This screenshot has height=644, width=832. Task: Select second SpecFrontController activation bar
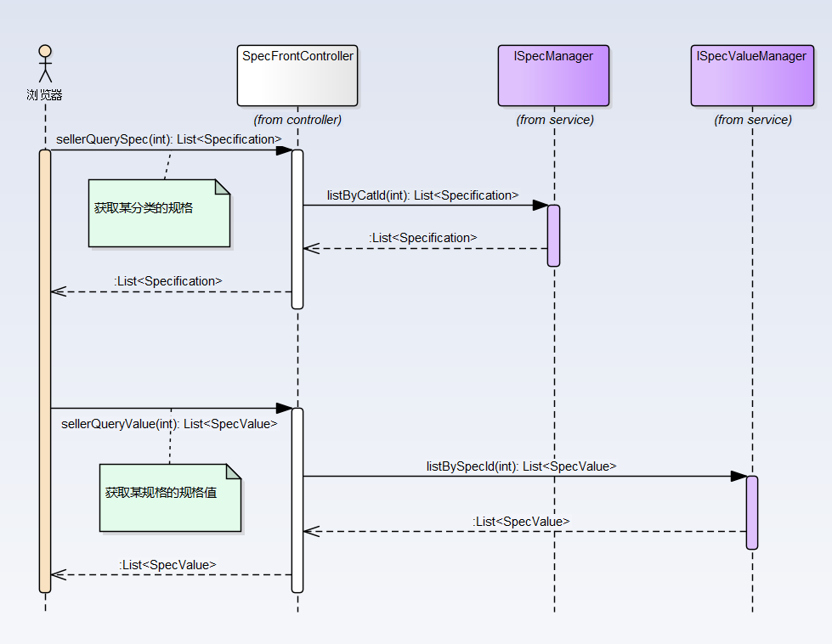coord(297,500)
